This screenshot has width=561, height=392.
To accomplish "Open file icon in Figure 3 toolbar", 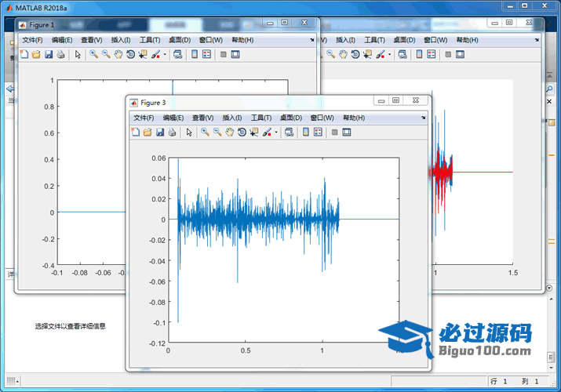I will point(147,132).
